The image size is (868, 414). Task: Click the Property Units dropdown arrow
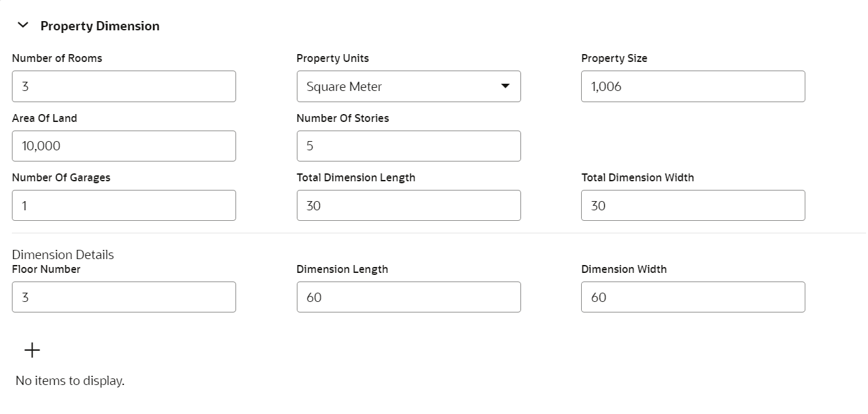(505, 86)
